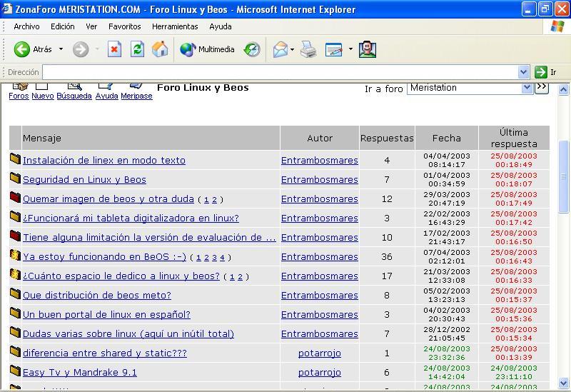
Task: Open the Mail button dropdown arrow
Action: (x=292, y=49)
